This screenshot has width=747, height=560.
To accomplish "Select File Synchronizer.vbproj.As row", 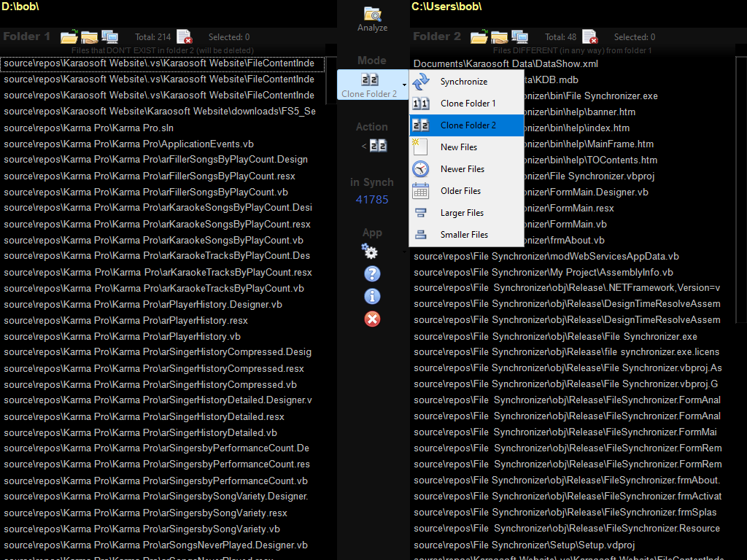I will (x=572, y=368).
